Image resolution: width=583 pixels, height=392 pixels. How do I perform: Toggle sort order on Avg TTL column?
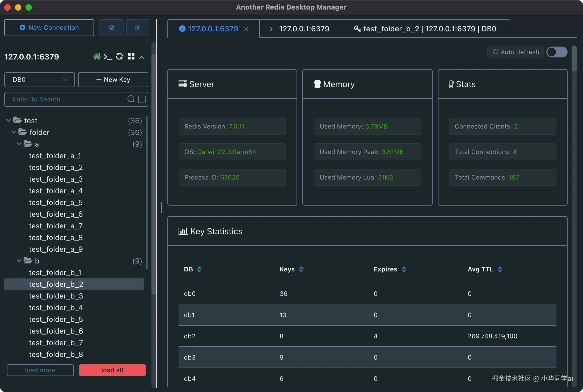click(501, 269)
